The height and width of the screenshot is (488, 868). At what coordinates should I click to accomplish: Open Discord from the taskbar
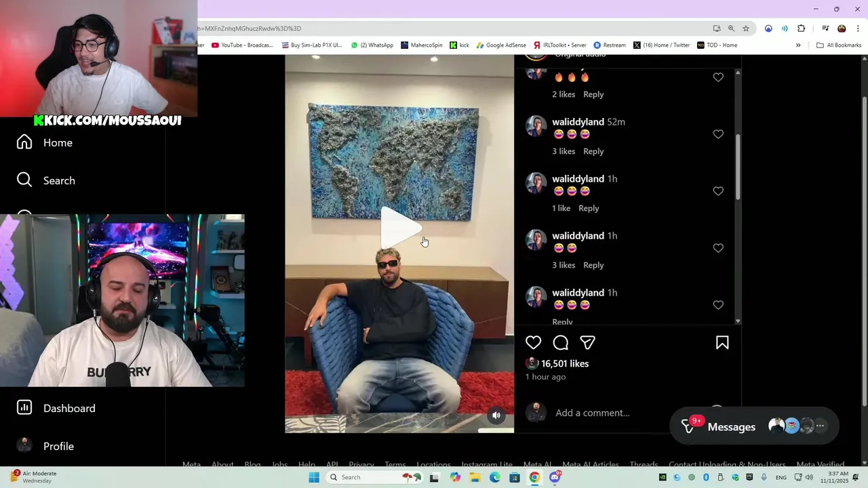555,477
